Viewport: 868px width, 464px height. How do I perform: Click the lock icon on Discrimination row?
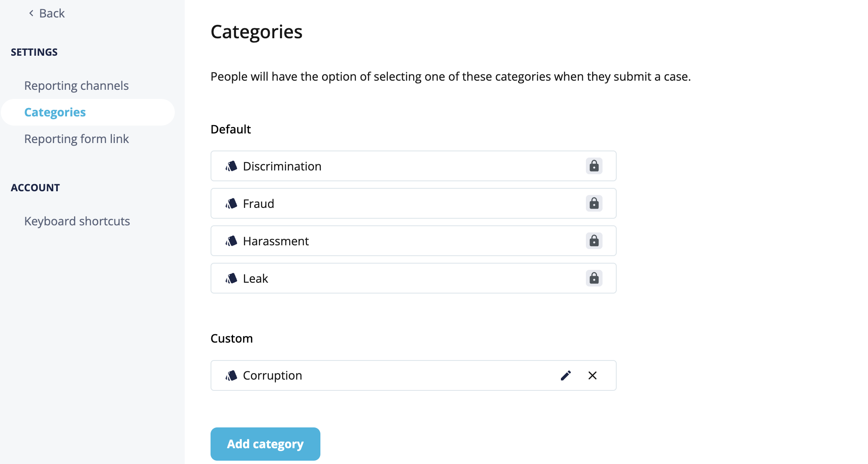click(594, 166)
